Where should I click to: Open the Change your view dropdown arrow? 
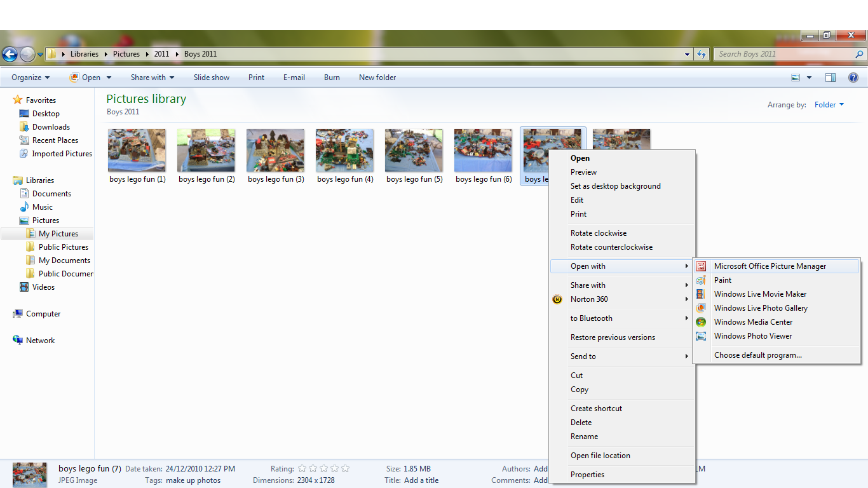tap(809, 78)
